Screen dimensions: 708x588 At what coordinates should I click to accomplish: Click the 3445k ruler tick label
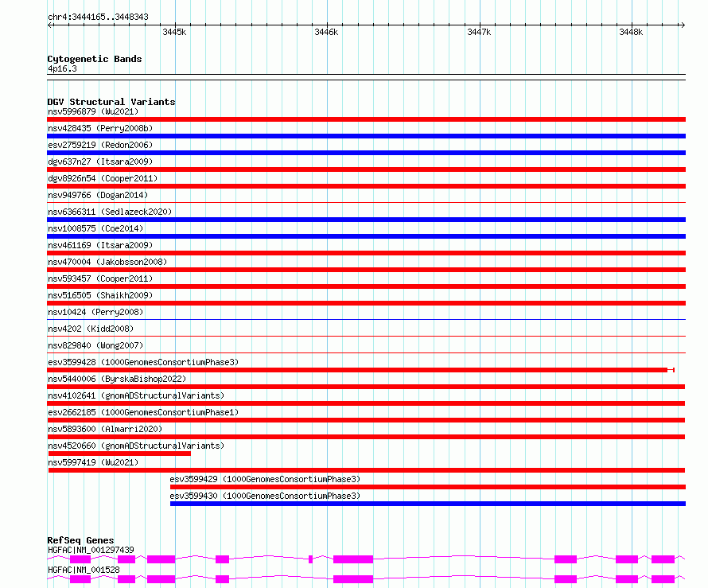(174, 32)
